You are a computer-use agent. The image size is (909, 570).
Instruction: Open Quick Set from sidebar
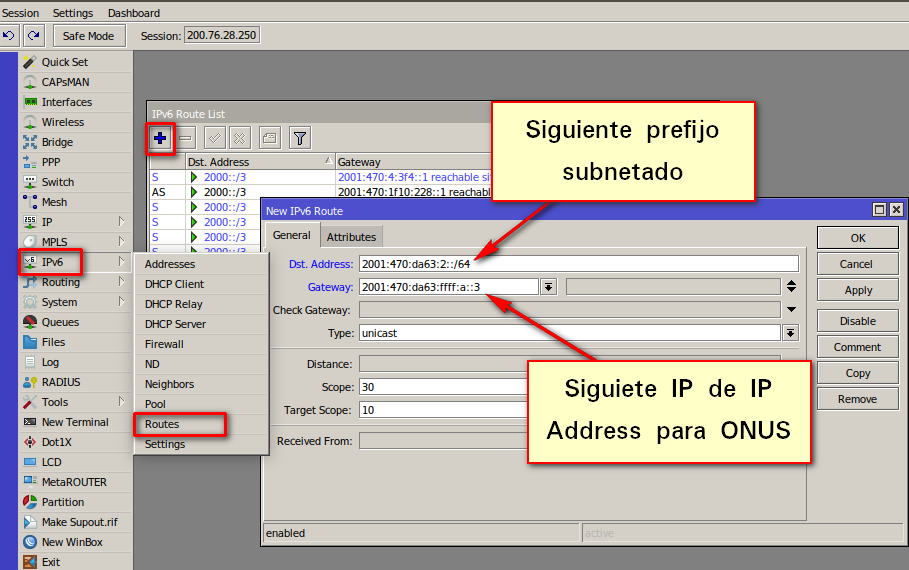tap(65, 62)
